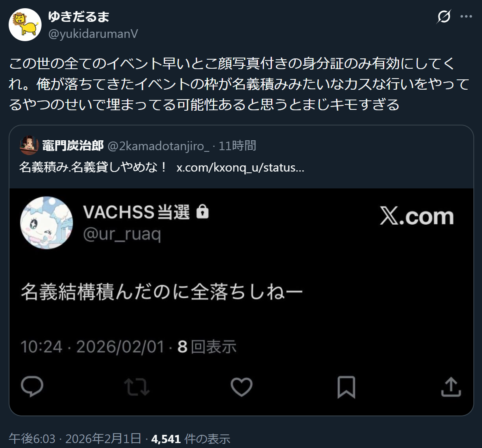Click the VACHSS当選 avatar image
The height and width of the screenshot is (448, 482).
46,223
